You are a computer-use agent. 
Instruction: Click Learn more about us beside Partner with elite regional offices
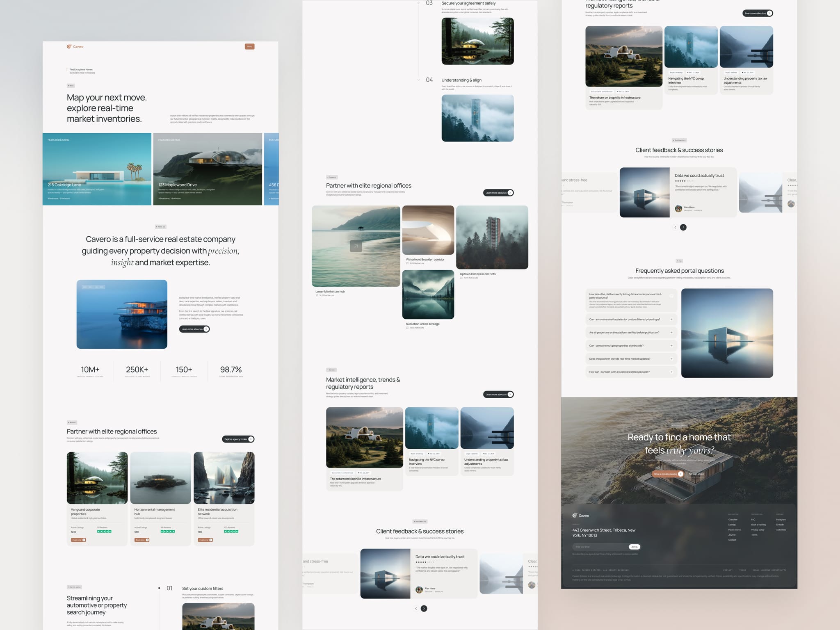(x=498, y=193)
